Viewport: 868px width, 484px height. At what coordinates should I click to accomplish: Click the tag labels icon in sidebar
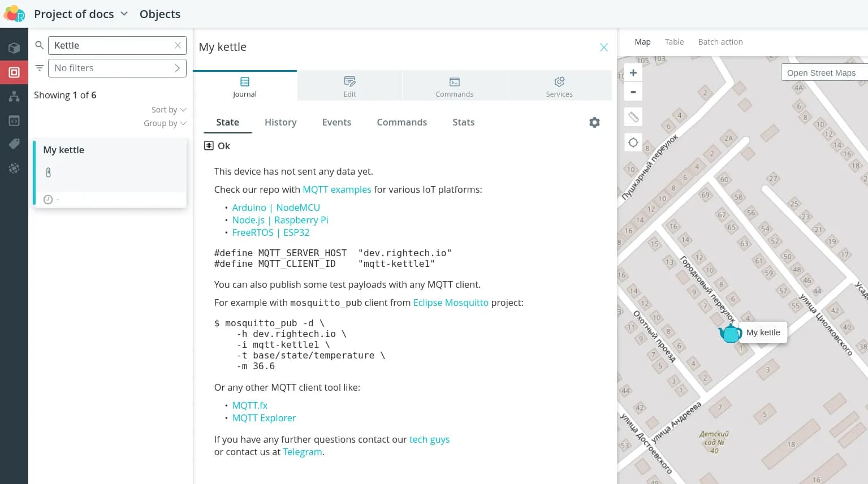14,144
